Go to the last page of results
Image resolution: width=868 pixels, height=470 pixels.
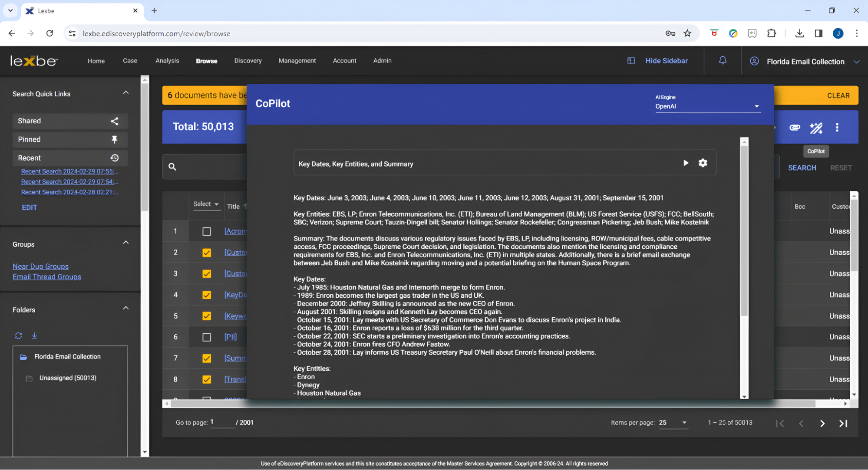843,424
